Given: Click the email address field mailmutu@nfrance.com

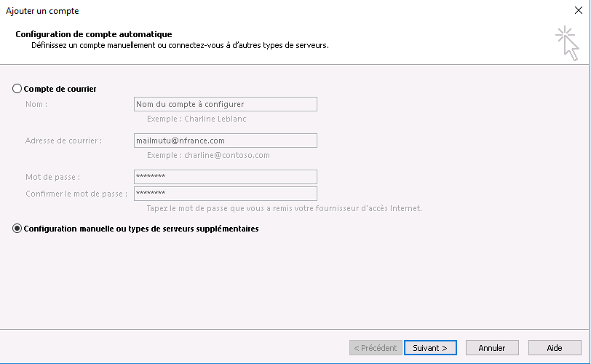Looking at the screenshot, I should 226,141.
